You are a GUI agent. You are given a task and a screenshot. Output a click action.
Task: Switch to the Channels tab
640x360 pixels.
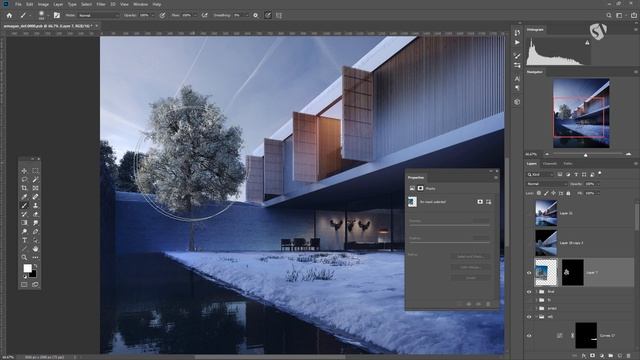click(x=549, y=164)
